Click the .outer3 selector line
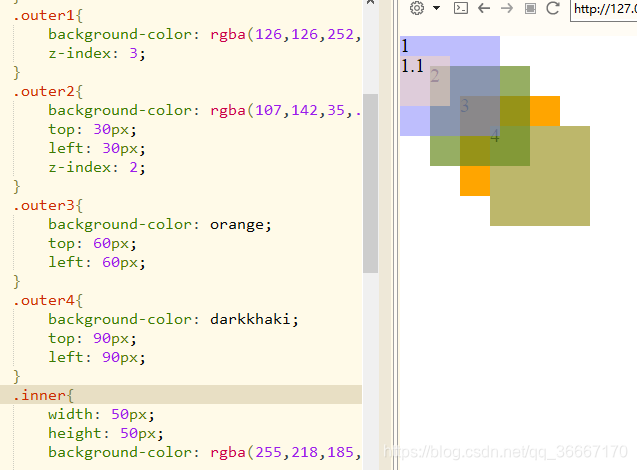The image size is (637, 470). (x=48, y=206)
